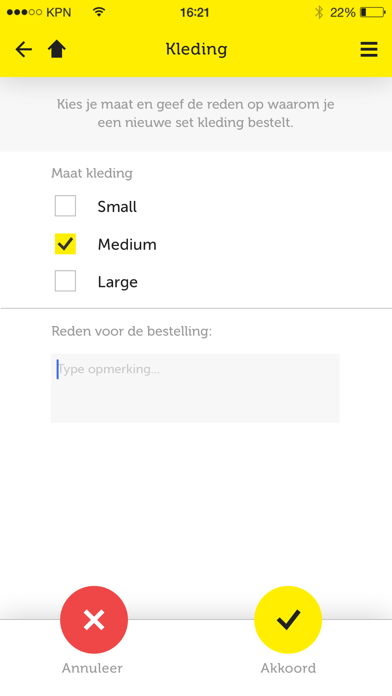Screen dimensions: 392x696
Task: Tap the Bluetooth icon in status bar
Action: [x=319, y=12]
